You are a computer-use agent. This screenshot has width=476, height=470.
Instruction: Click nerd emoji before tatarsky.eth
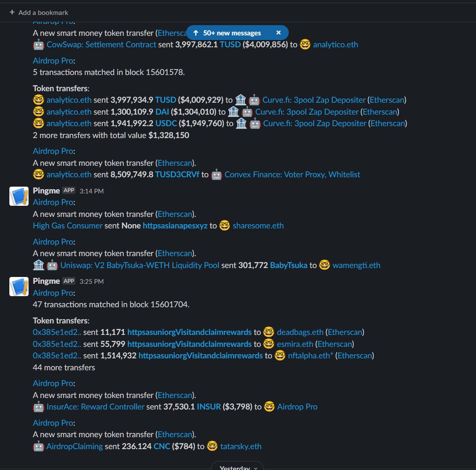pos(212,446)
